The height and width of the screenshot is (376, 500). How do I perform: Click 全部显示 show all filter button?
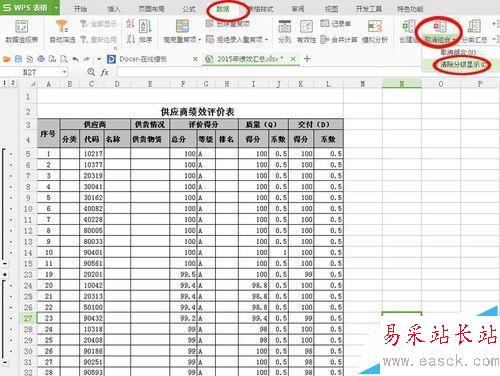coord(99,24)
